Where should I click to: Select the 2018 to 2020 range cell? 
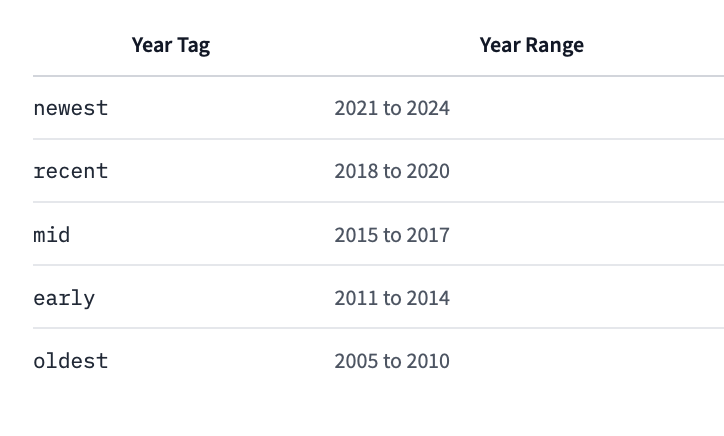click(392, 171)
